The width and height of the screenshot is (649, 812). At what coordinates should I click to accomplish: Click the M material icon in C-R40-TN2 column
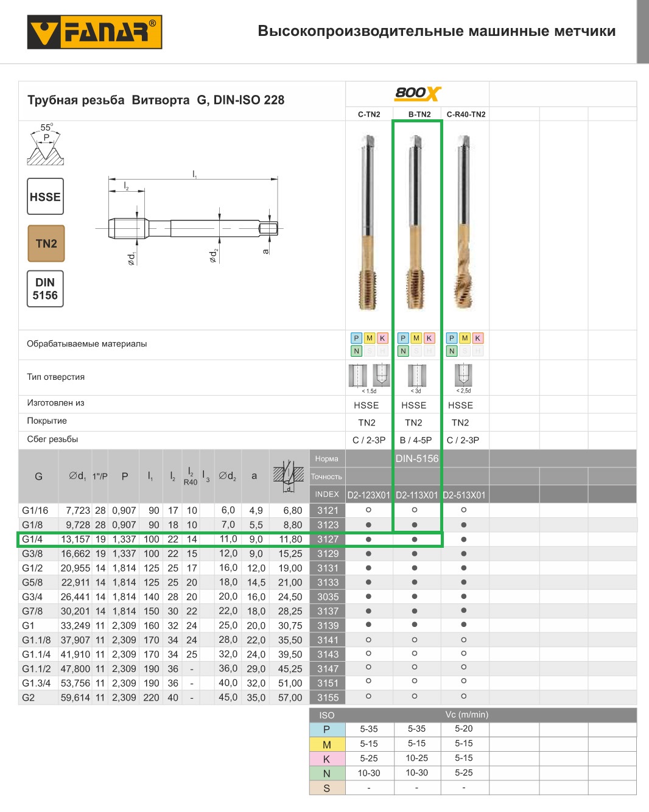coord(465,338)
